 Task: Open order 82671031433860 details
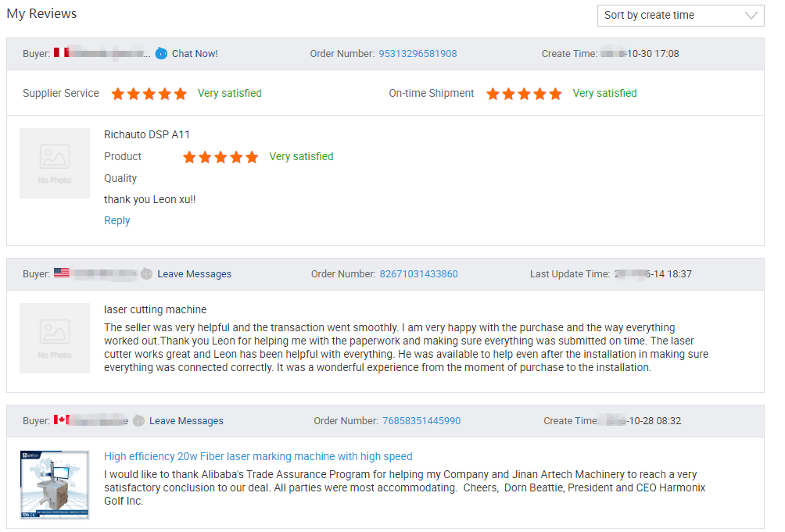click(x=418, y=273)
